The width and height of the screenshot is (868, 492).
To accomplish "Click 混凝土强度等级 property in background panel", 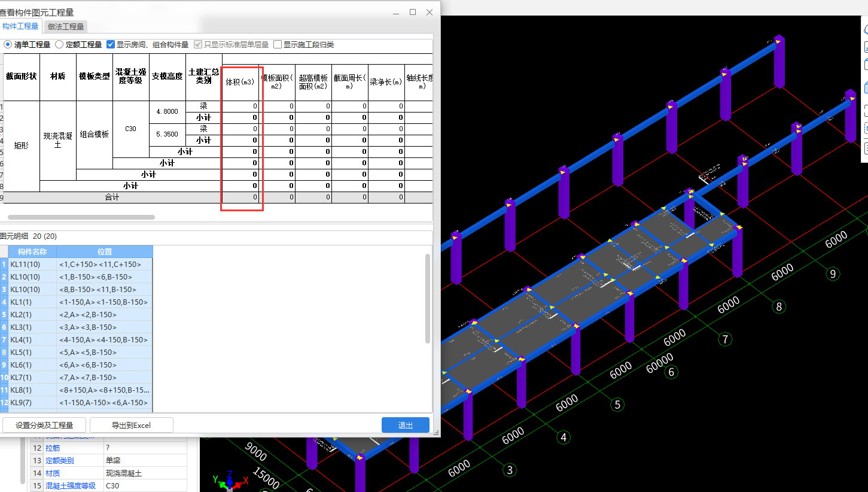I will 71,485.
